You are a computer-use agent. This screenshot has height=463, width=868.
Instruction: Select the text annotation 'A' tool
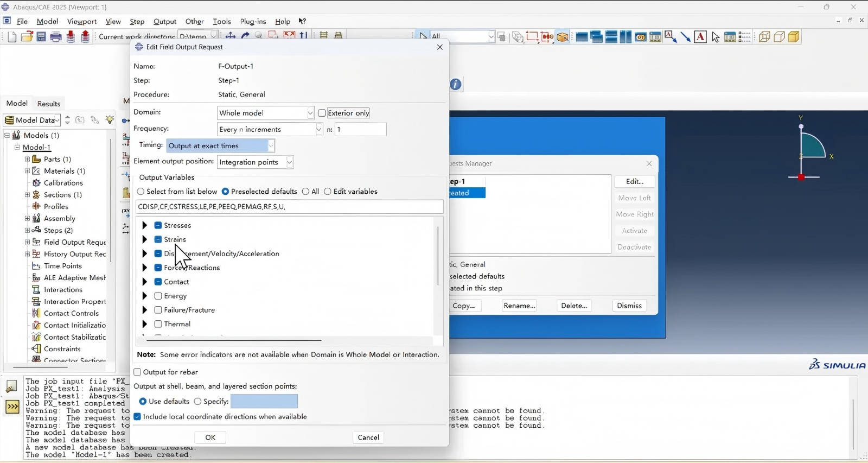point(700,37)
